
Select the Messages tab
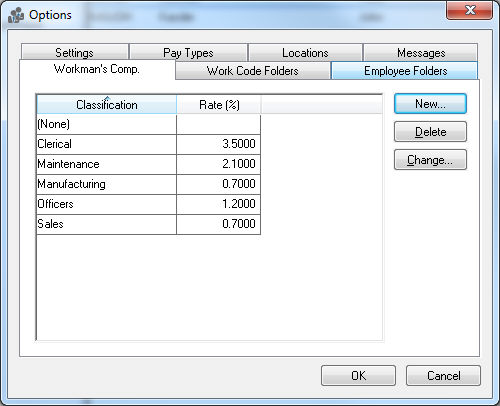tap(421, 52)
